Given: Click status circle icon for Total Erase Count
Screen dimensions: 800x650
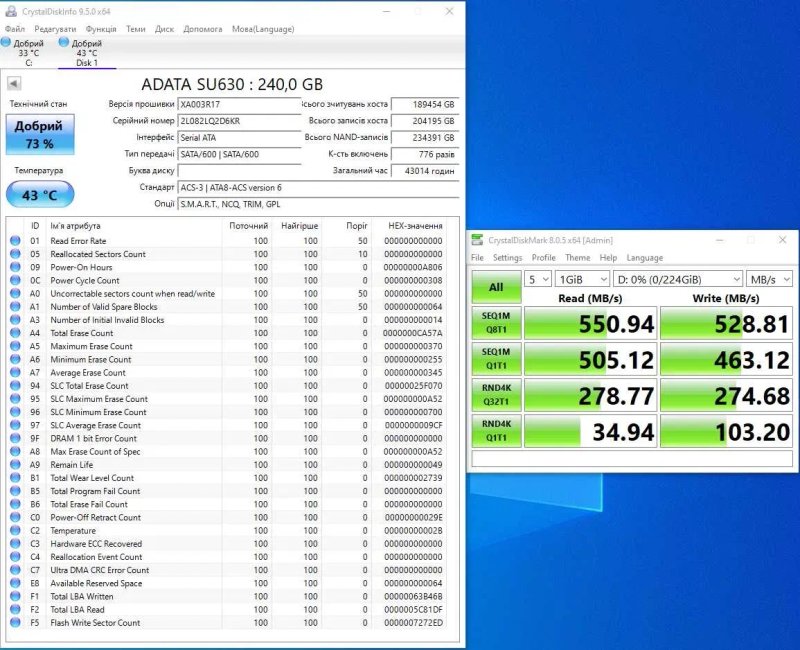Looking at the screenshot, I should point(15,333).
